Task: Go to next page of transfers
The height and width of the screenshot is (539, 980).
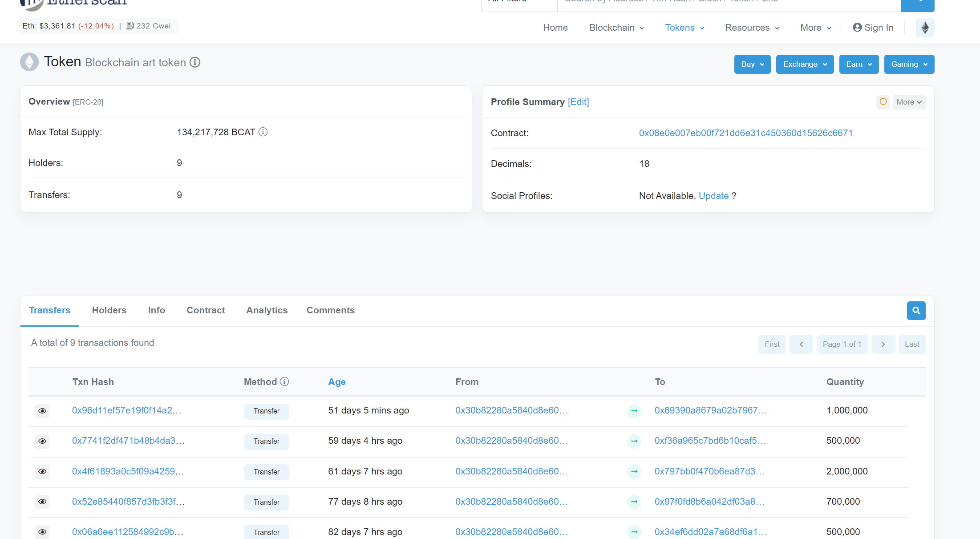Action: [x=883, y=344]
